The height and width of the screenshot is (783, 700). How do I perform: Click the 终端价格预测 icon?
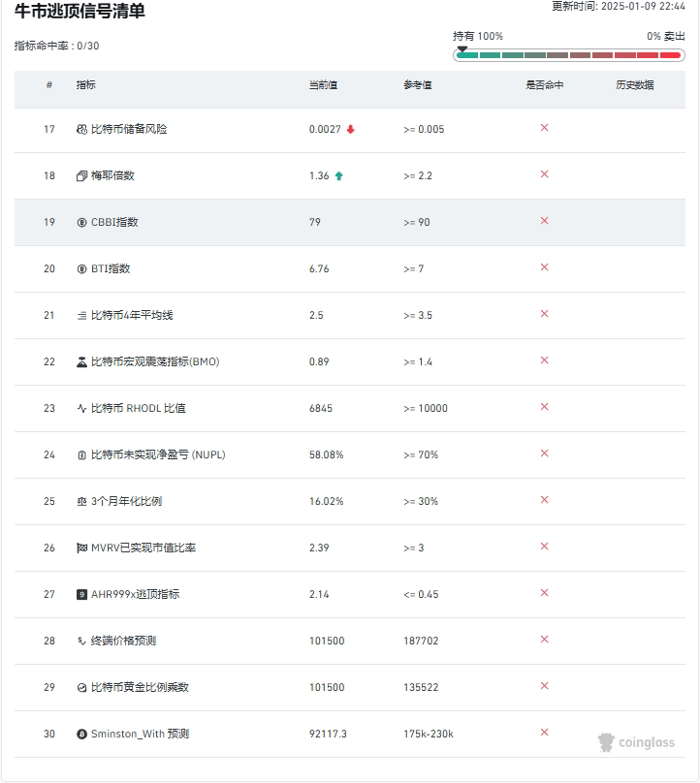81,641
